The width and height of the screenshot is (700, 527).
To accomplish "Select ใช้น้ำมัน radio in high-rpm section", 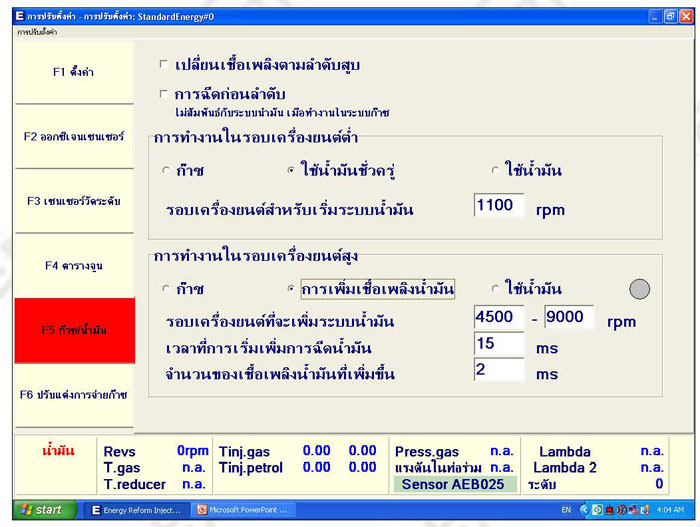I will 495,289.
